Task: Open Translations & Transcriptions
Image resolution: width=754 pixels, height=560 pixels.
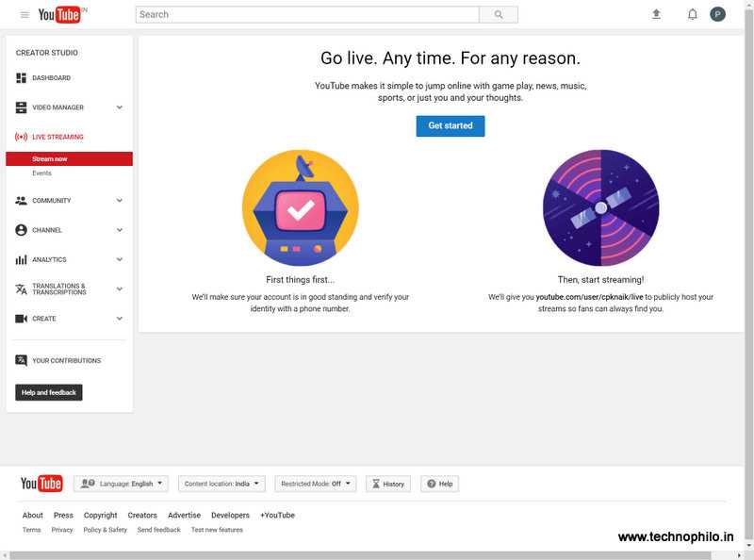Action: 19,288
